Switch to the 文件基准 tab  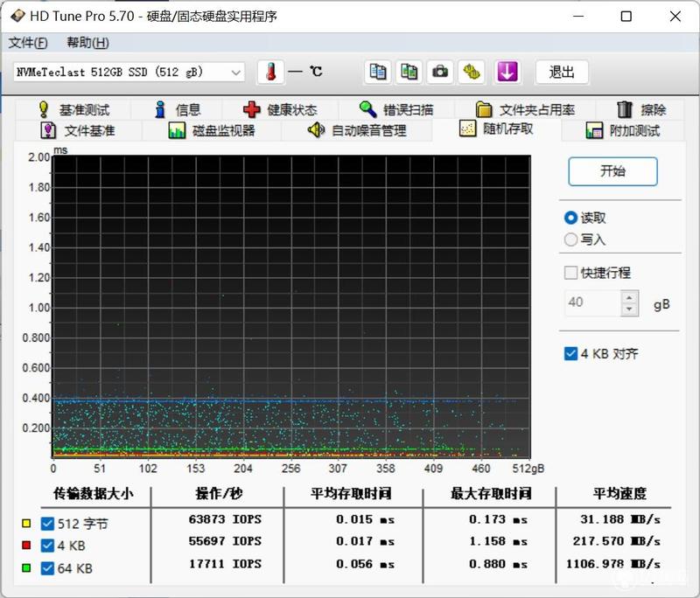tap(78, 130)
